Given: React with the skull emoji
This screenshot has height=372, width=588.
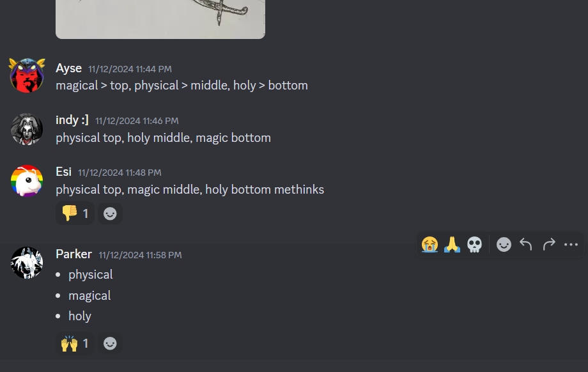Looking at the screenshot, I should tap(474, 245).
